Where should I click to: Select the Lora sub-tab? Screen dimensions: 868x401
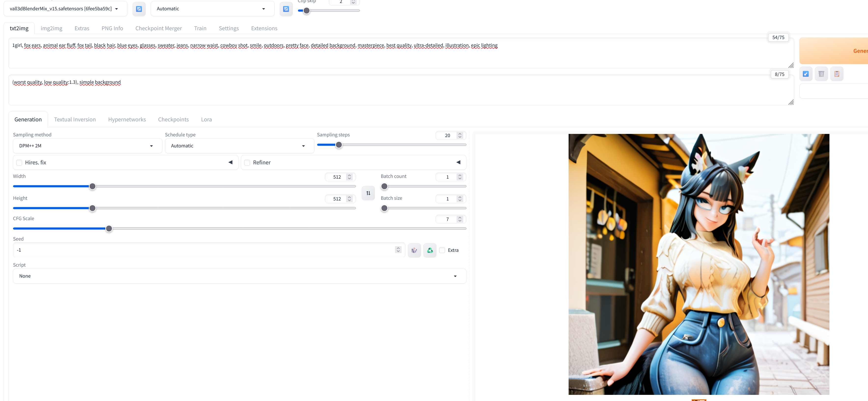coord(207,119)
